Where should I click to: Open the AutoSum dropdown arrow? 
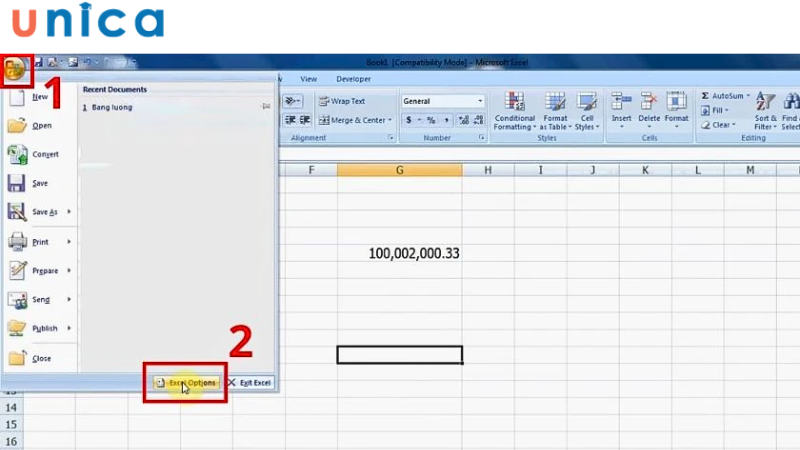[x=748, y=96]
